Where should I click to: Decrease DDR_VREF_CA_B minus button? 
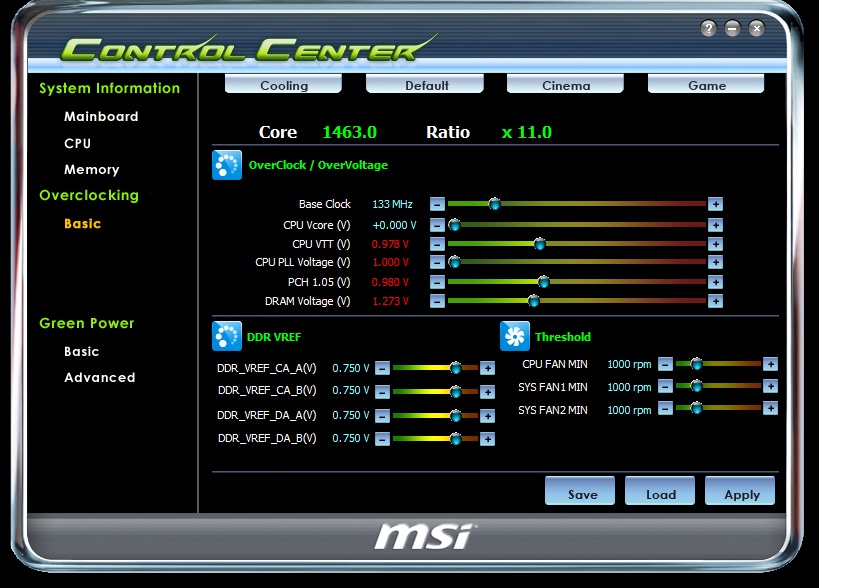point(382,392)
